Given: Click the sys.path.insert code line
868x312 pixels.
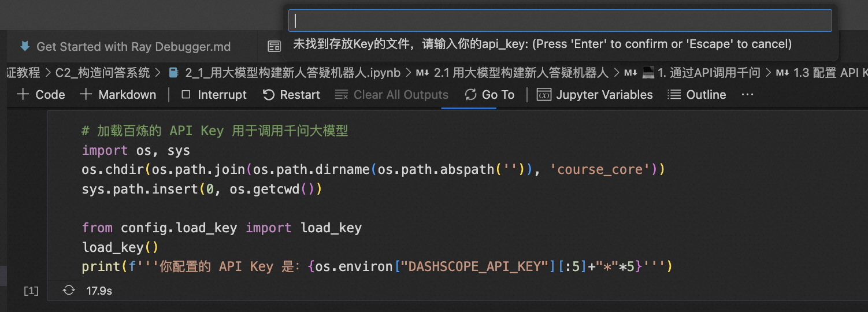Looking at the screenshot, I should coord(202,189).
